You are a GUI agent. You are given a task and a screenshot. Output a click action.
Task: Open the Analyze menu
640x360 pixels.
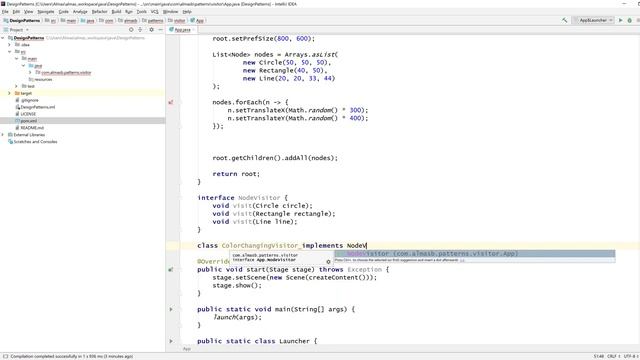pyautogui.click(x=80, y=12)
